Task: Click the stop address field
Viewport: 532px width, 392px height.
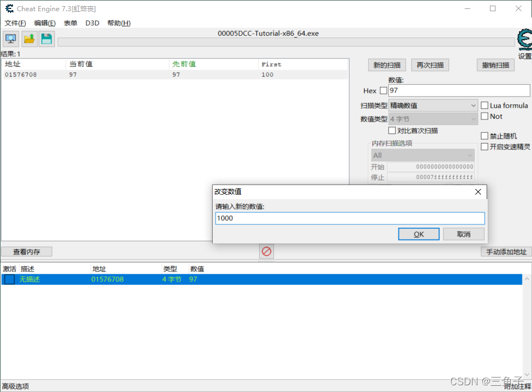Action: [431, 177]
